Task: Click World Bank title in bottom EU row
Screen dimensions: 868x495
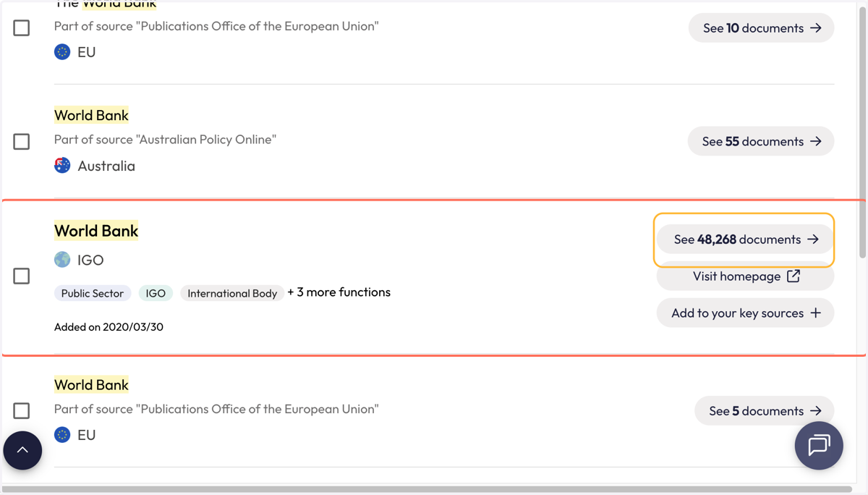Action: [91, 384]
